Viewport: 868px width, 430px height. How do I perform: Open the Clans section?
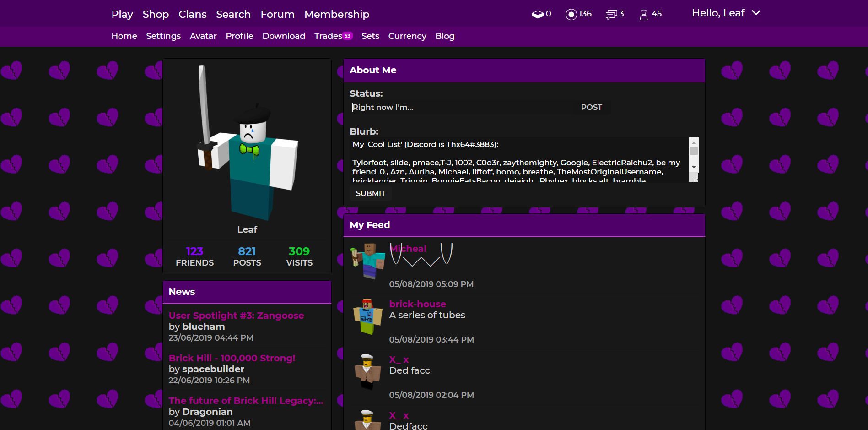193,14
